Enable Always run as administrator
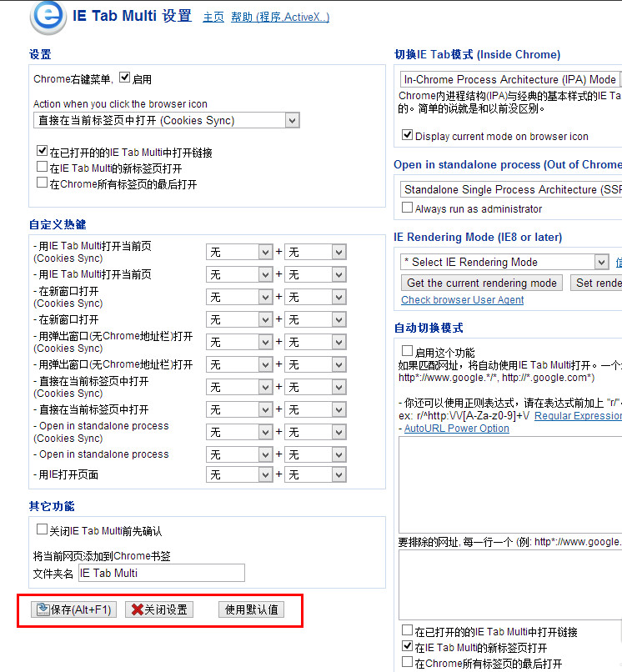 point(408,208)
